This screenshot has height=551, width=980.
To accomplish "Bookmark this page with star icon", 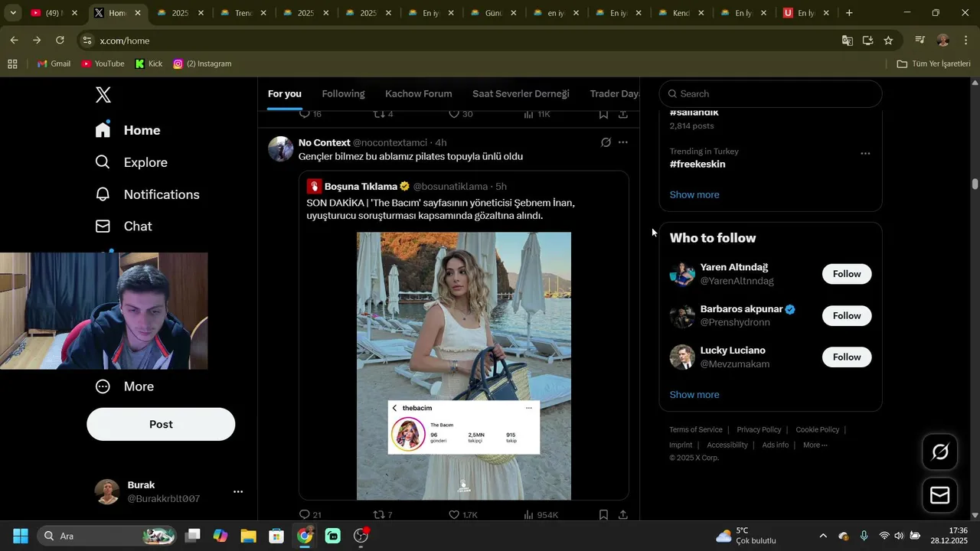I will tap(888, 41).
